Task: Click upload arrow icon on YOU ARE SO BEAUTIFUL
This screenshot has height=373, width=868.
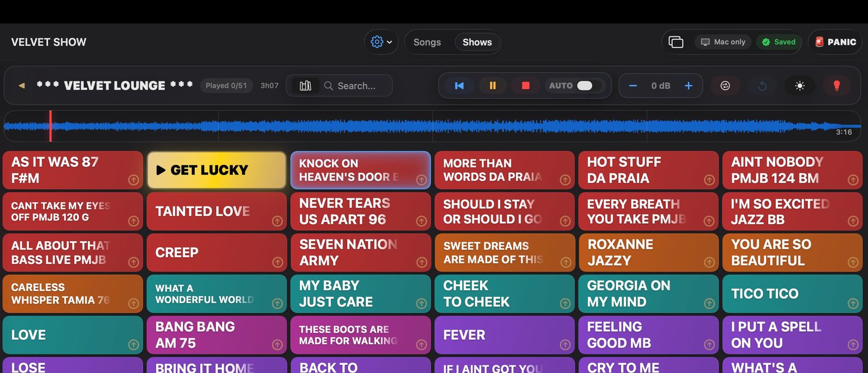Action: tap(853, 262)
